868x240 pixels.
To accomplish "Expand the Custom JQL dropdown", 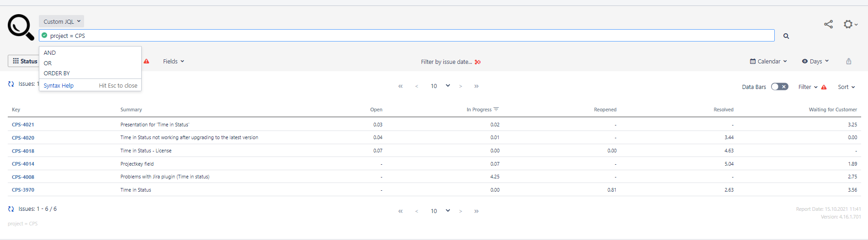I will [x=62, y=21].
